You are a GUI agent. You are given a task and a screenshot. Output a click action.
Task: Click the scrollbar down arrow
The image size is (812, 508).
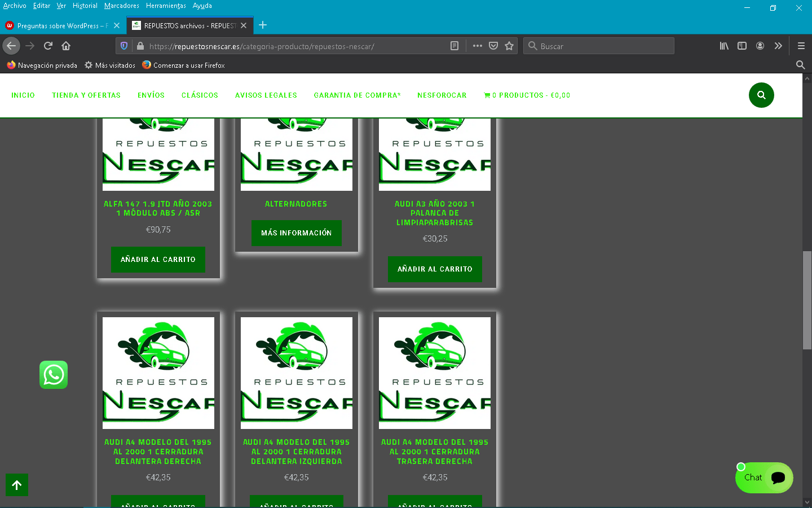807,501
